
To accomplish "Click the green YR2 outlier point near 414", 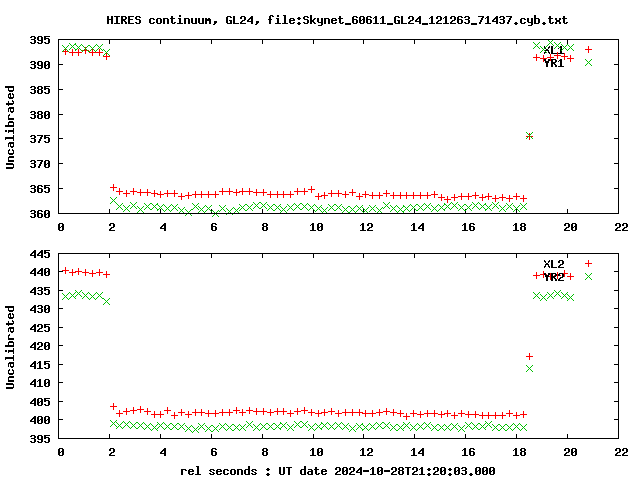I will (529, 368).
